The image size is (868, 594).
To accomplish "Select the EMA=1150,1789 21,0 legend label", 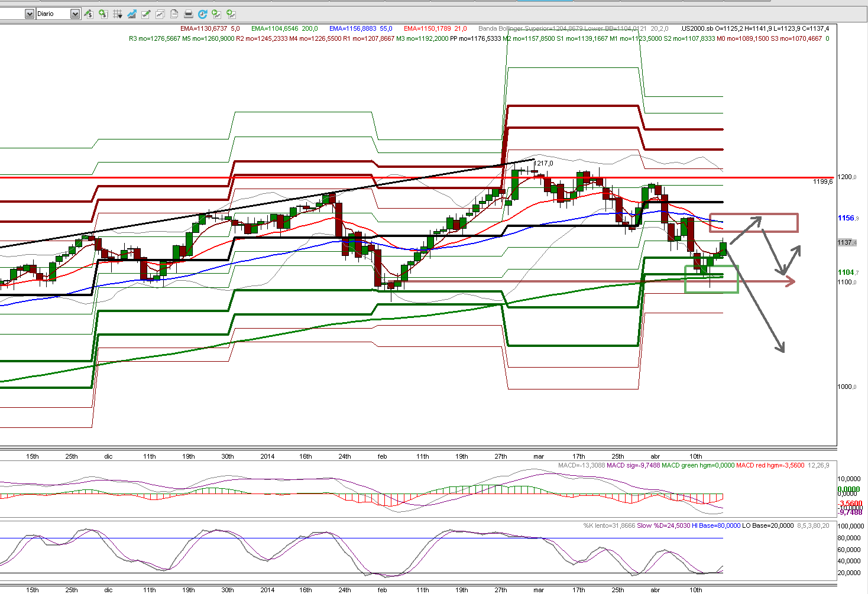I will click(x=435, y=28).
